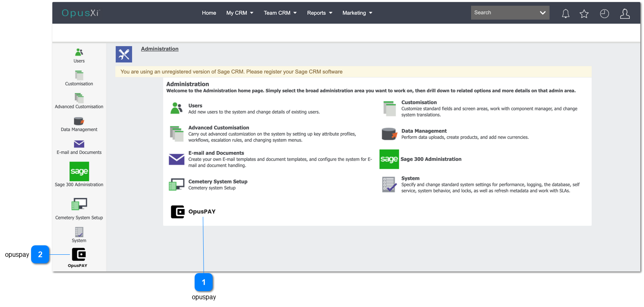
Task: Open Users icon in left sidebar
Action: [x=79, y=52]
